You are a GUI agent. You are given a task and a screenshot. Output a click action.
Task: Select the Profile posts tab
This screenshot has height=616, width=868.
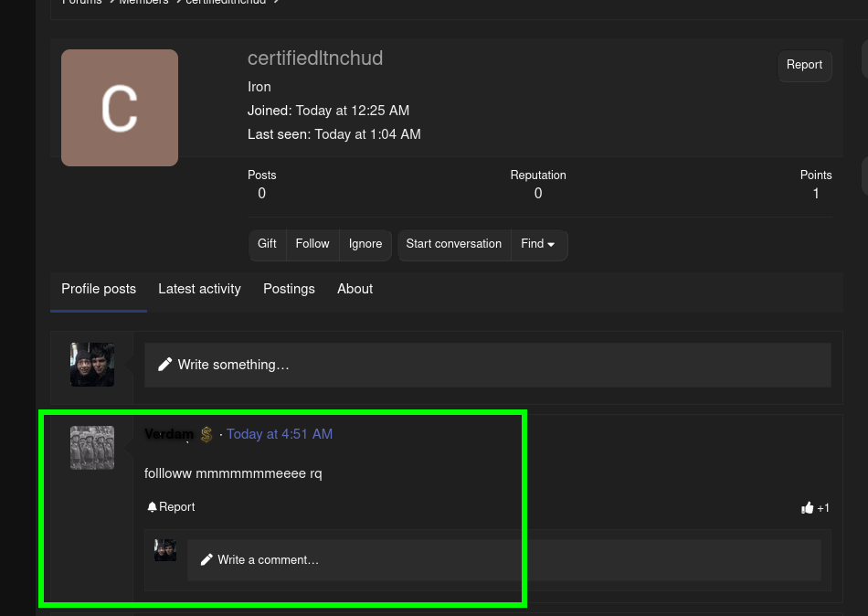99,290
